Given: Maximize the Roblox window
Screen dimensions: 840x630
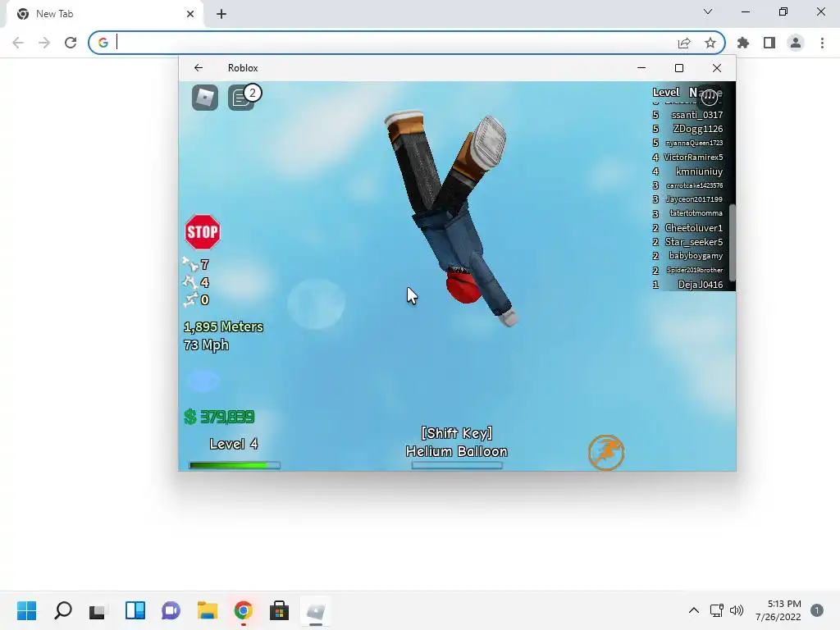Looking at the screenshot, I should [x=678, y=67].
